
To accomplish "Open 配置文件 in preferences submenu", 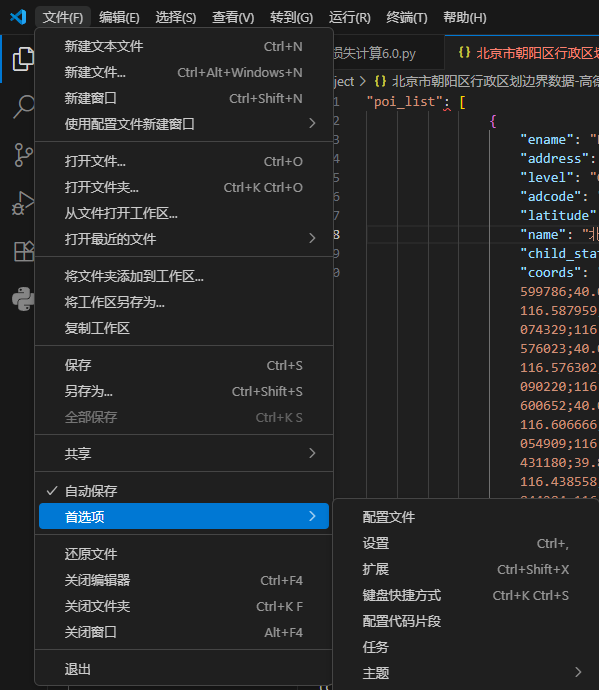I will tap(468, 517).
